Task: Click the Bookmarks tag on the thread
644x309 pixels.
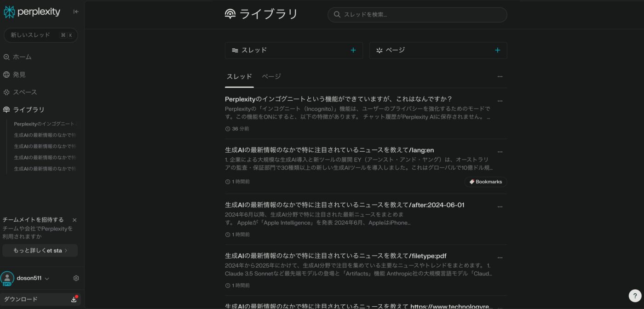Action: click(485, 182)
